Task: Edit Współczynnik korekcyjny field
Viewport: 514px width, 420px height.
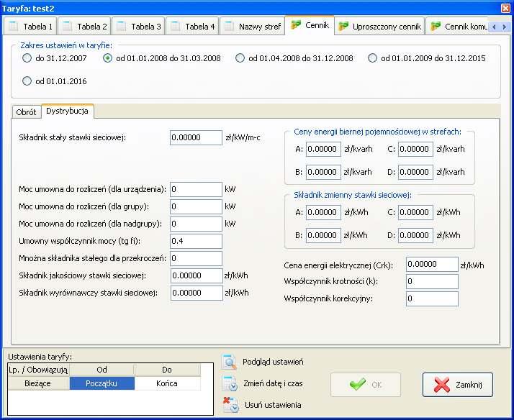Action: (x=432, y=299)
